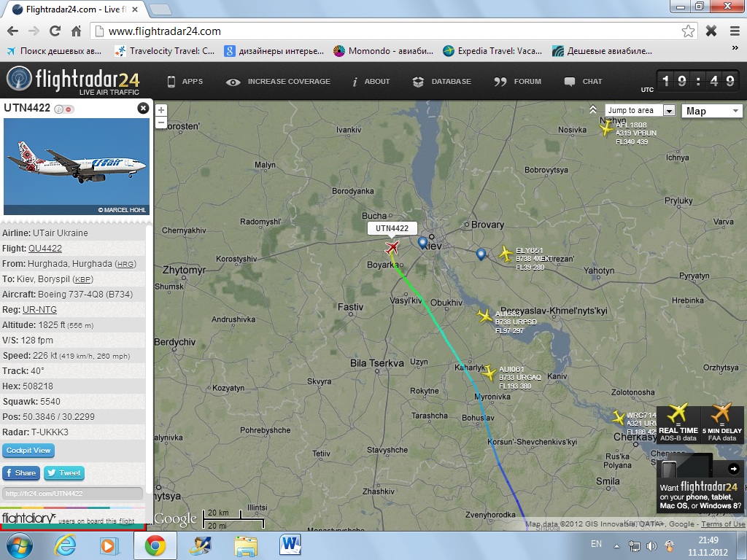Toggle the 5 MIN DELAY FAA data filter
Viewport: 747px width, 560px height.
coord(721,424)
